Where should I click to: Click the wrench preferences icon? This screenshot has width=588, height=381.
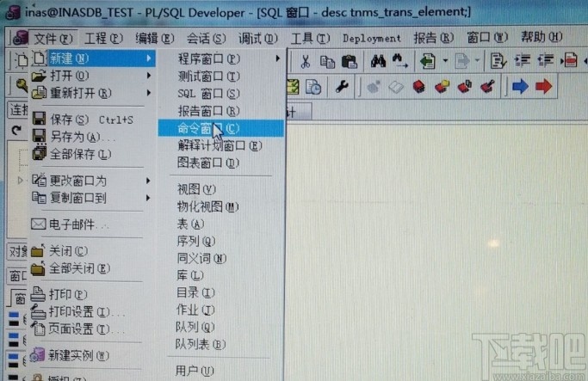[342, 87]
